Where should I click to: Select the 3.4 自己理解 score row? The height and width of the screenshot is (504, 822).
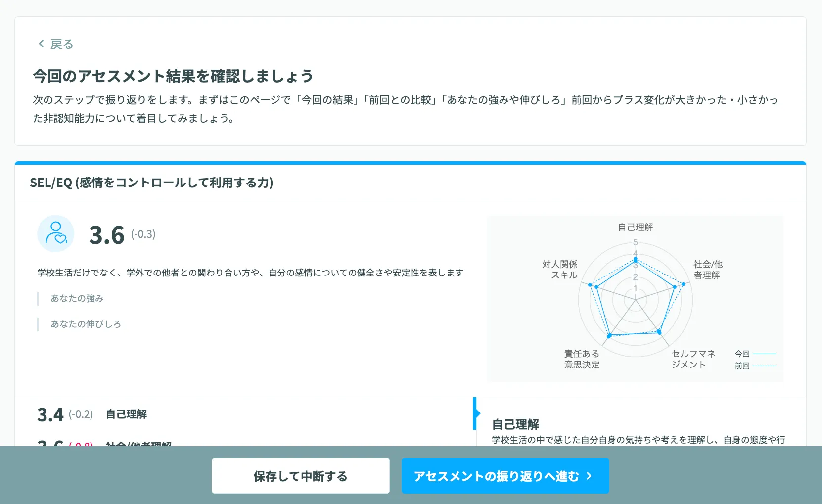pyautogui.click(x=245, y=414)
